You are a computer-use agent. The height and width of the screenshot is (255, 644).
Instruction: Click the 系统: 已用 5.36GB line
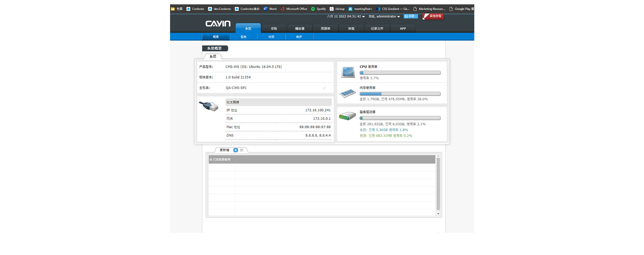(384, 130)
